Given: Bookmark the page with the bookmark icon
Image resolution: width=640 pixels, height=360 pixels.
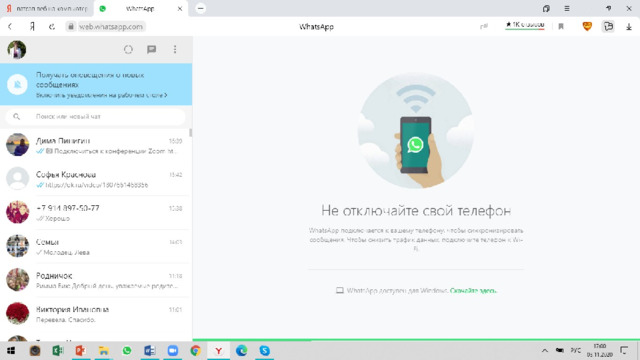Looking at the screenshot, I should (x=561, y=27).
